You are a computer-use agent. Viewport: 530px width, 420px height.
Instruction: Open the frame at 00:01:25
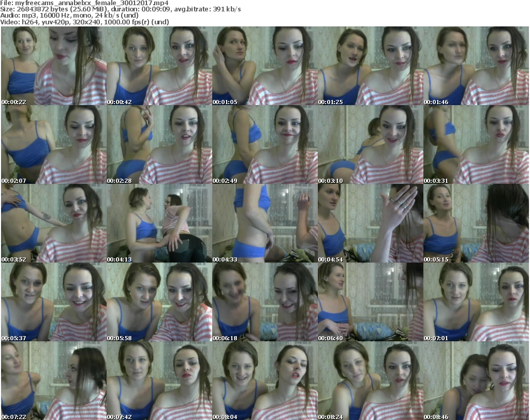click(371, 66)
